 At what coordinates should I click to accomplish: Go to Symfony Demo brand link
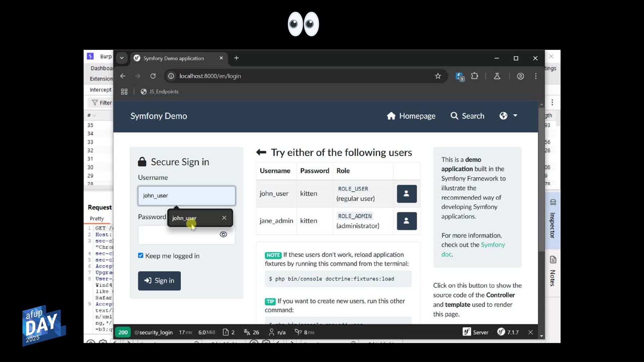[x=159, y=116]
